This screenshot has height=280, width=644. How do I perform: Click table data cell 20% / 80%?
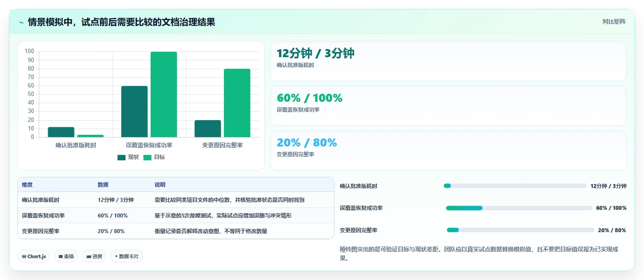click(111, 231)
